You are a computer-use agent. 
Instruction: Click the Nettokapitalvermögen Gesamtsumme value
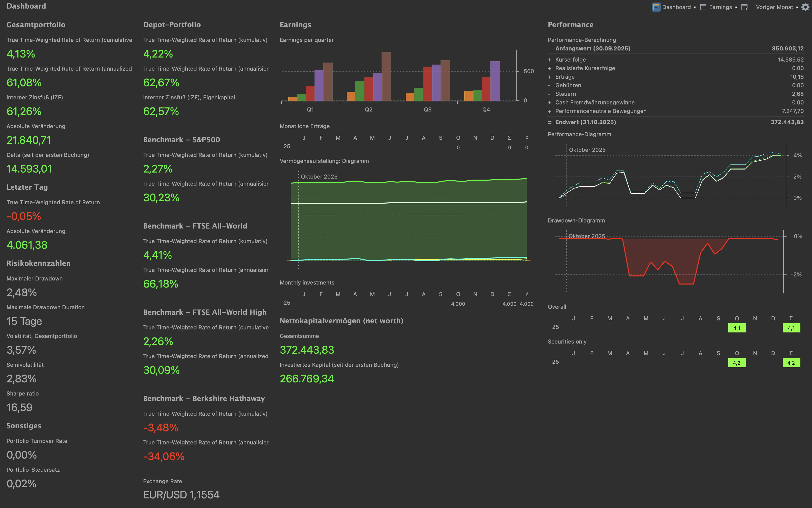(x=306, y=350)
